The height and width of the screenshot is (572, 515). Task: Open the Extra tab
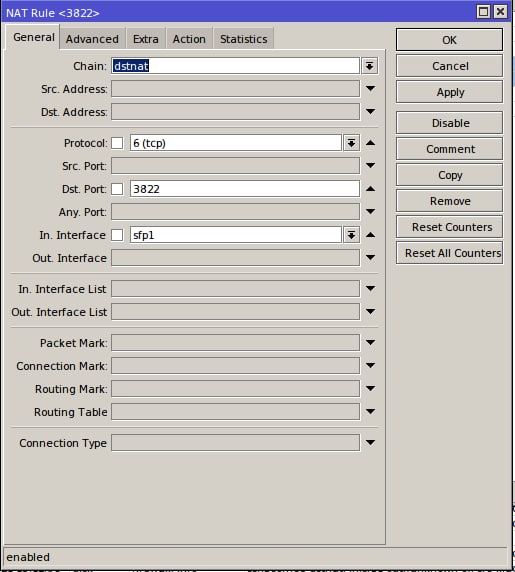coord(146,39)
